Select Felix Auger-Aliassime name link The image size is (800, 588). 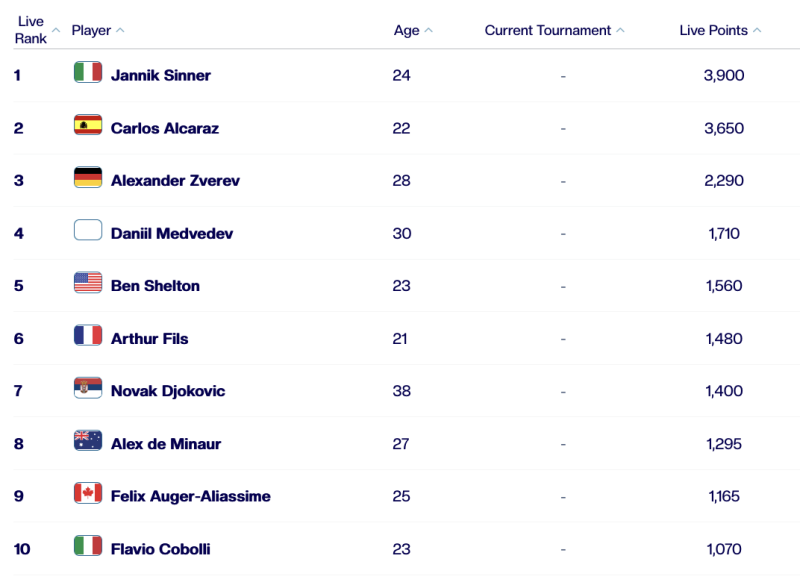pos(191,496)
